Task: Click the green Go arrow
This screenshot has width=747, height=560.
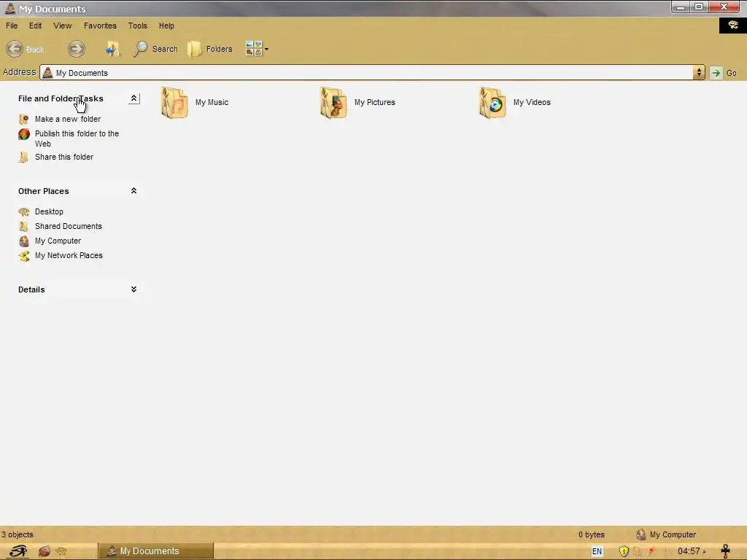Action: click(x=716, y=73)
